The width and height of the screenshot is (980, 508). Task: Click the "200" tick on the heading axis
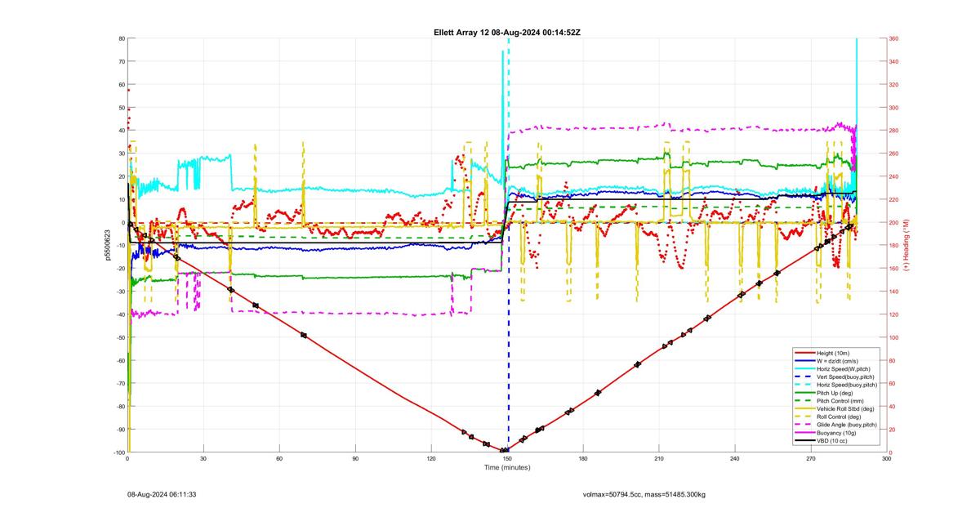(894, 223)
